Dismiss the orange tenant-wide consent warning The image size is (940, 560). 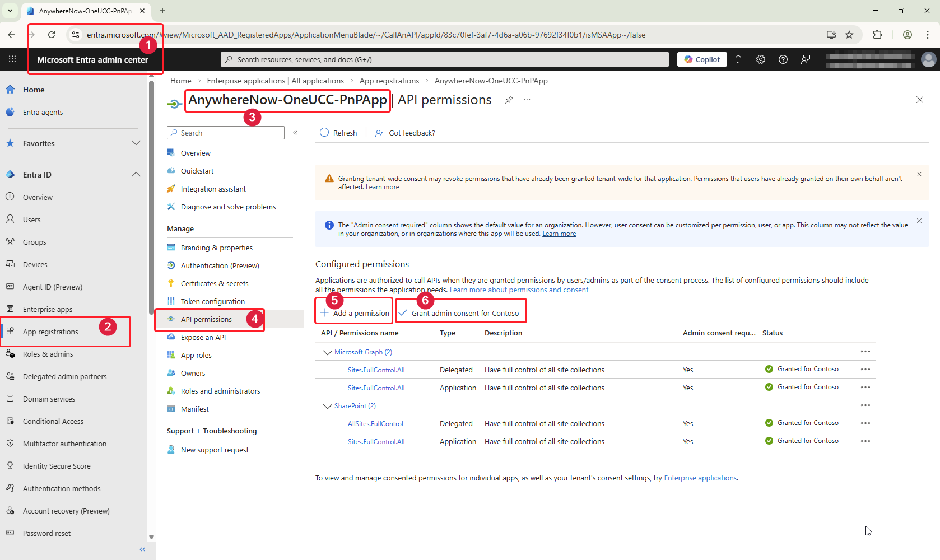[x=919, y=174]
